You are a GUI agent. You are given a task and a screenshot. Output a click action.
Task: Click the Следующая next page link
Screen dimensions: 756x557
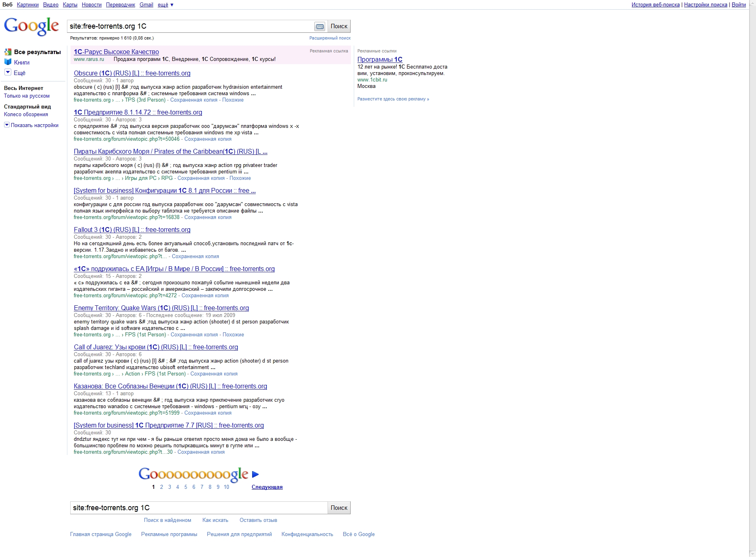[x=267, y=487]
